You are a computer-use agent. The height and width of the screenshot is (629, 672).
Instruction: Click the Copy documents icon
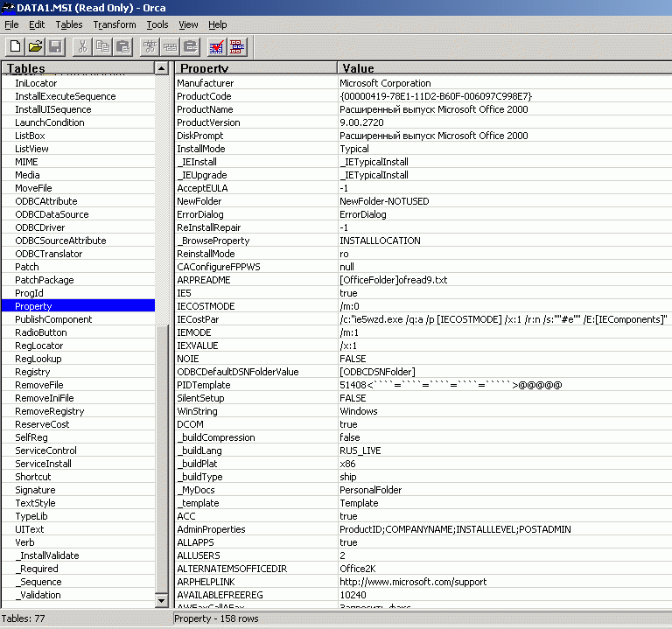[103, 46]
